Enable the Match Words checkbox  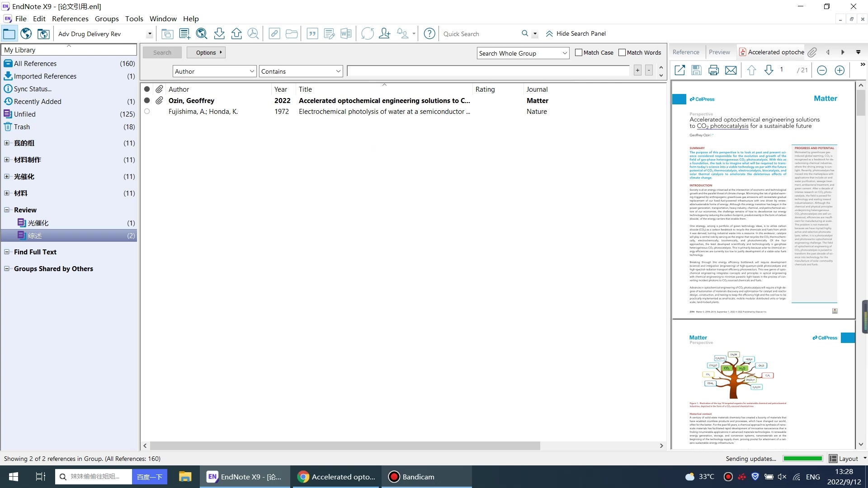(622, 52)
